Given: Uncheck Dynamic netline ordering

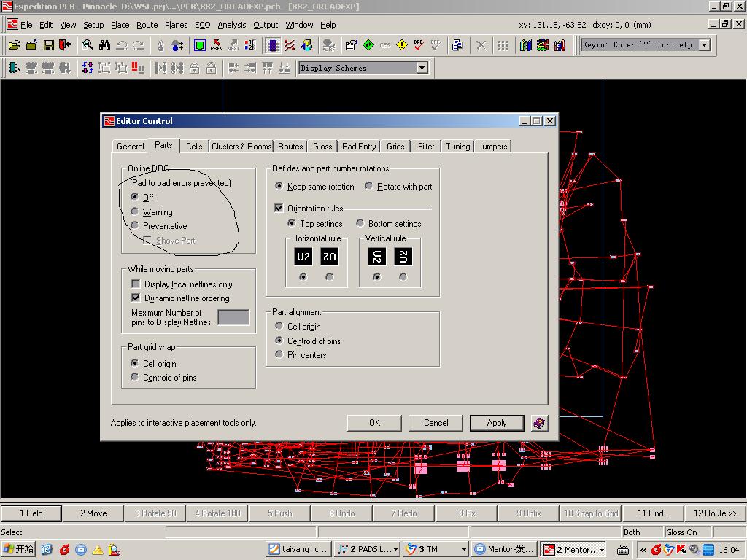Looking at the screenshot, I should (136, 298).
